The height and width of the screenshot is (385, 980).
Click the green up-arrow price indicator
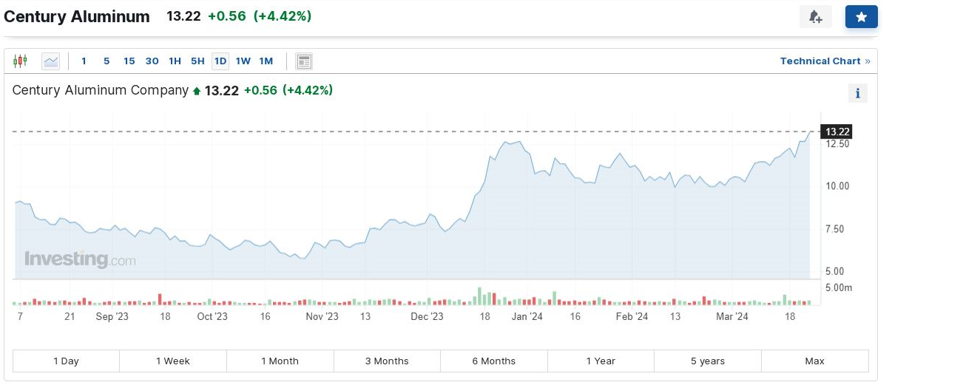[197, 91]
